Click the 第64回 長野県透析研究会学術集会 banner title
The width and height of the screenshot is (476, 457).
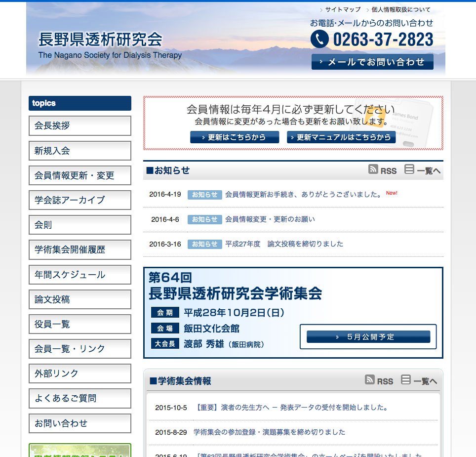[235, 286]
